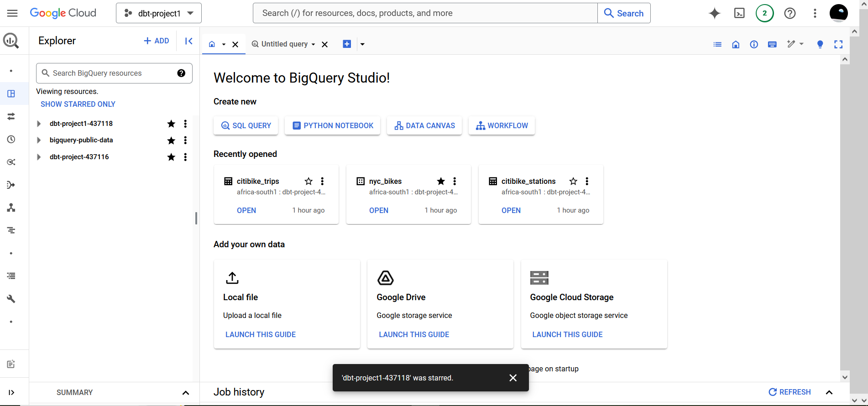The image size is (868, 406).
Task: Open the list view icon in top-right toolbar
Action: 717,44
